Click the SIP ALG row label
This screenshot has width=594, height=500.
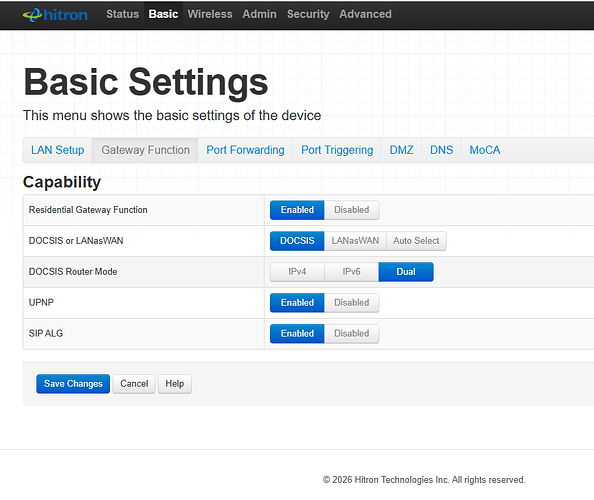click(x=46, y=334)
